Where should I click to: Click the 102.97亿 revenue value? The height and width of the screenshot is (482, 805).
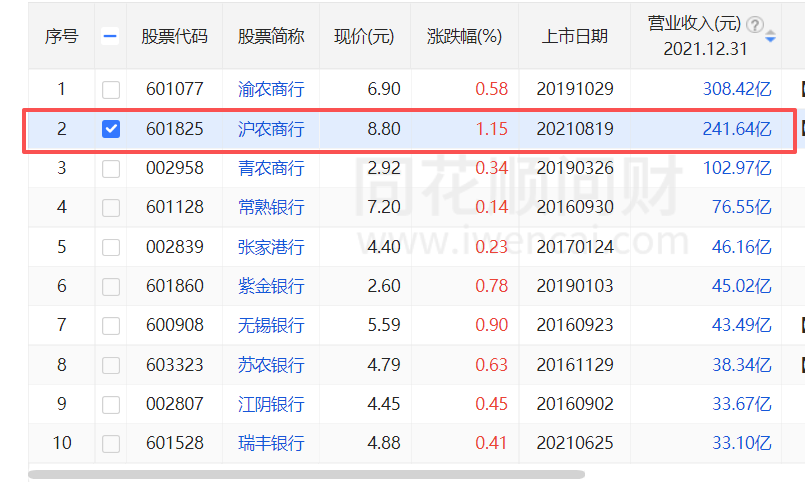click(x=737, y=168)
